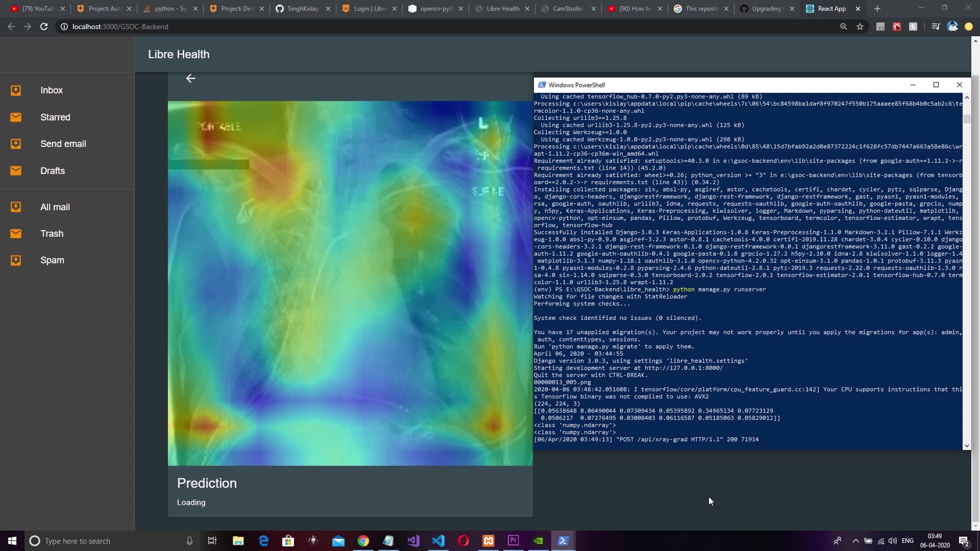Open the Mail app from taskbar

tap(338, 541)
